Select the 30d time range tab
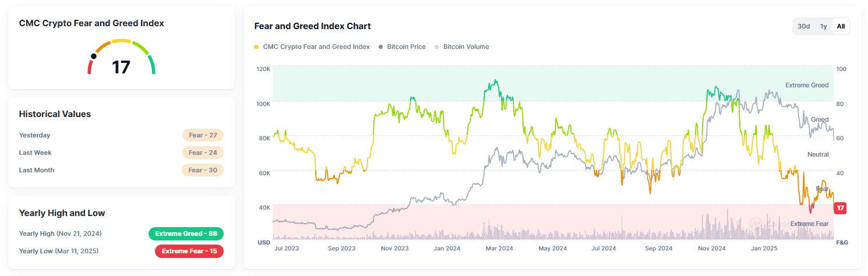 point(804,26)
